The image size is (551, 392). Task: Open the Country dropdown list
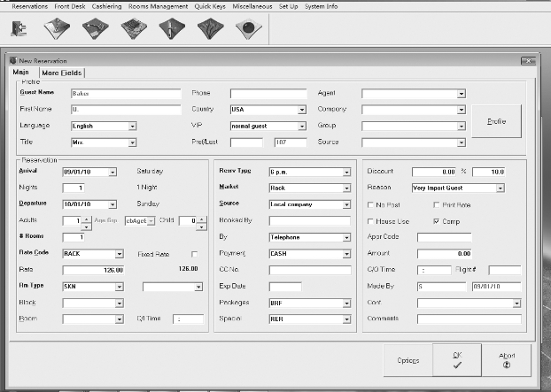point(300,110)
